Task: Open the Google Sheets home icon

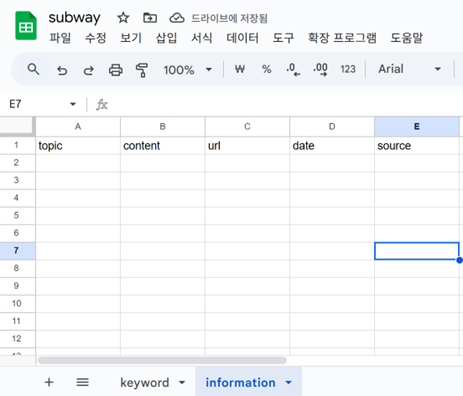Action: coord(26,26)
